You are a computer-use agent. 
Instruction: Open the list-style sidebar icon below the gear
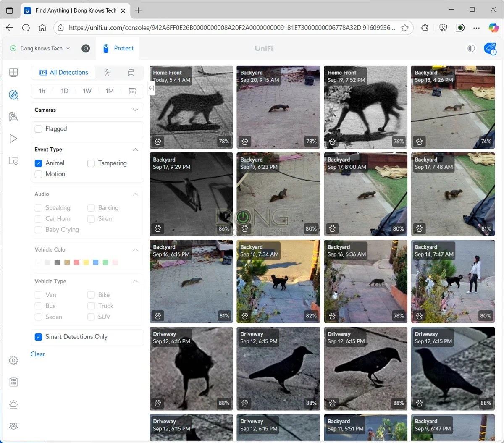pos(13,382)
